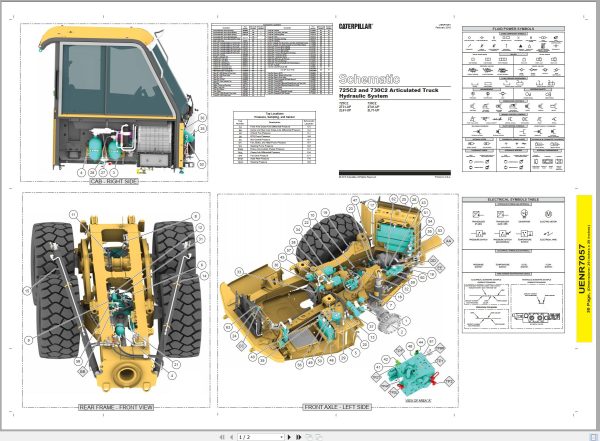
Task: Click the 'Hydraulic System' subtitle
Action: coord(364,96)
